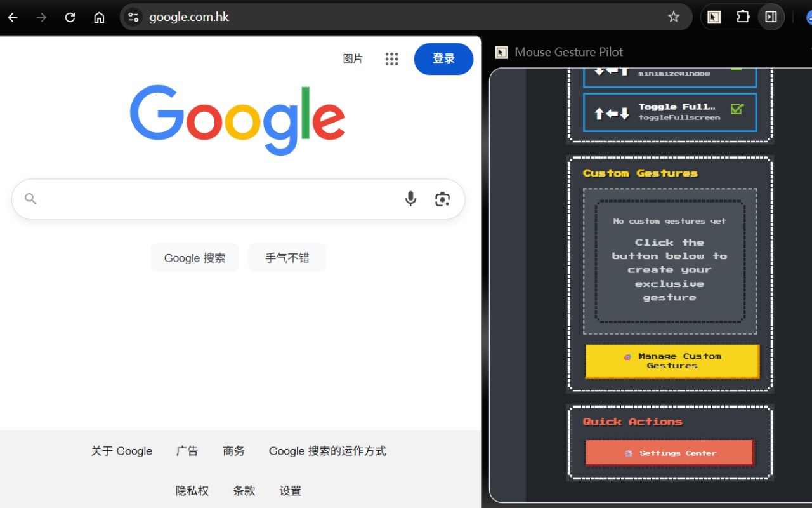Open the 商务 footer link
The height and width of the screenshot is (508, 812).
pyautogui.click(x=233, y=451)
